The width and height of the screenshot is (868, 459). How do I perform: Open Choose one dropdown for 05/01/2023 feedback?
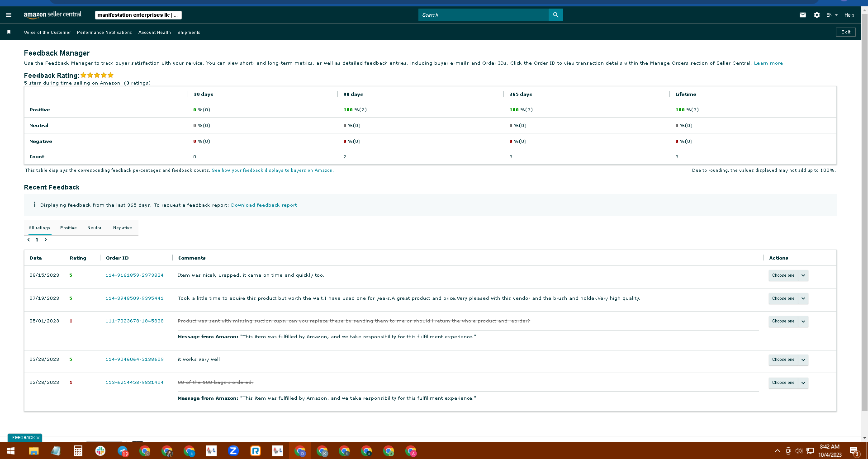pyautogui.click(x=788, y=321)
